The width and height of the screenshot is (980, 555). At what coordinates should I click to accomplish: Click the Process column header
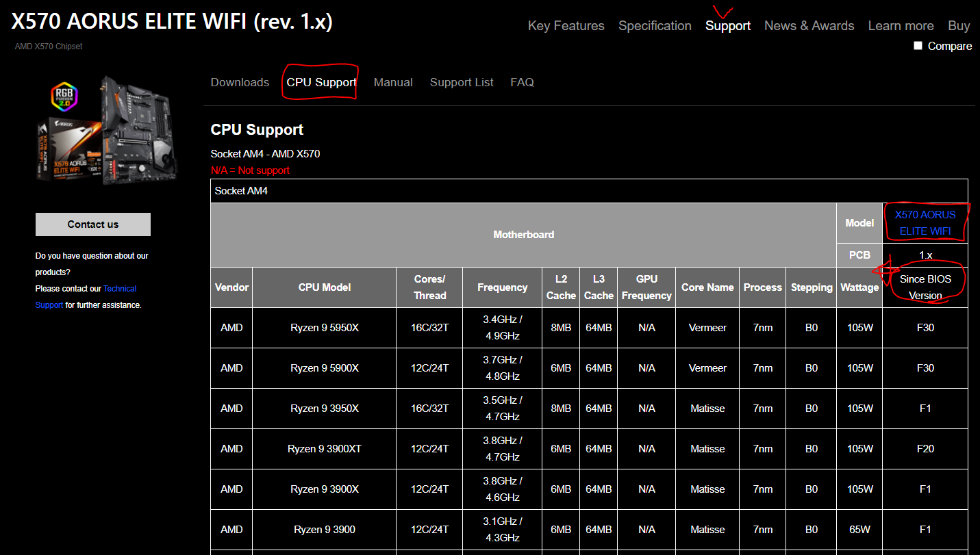point(763,287)
